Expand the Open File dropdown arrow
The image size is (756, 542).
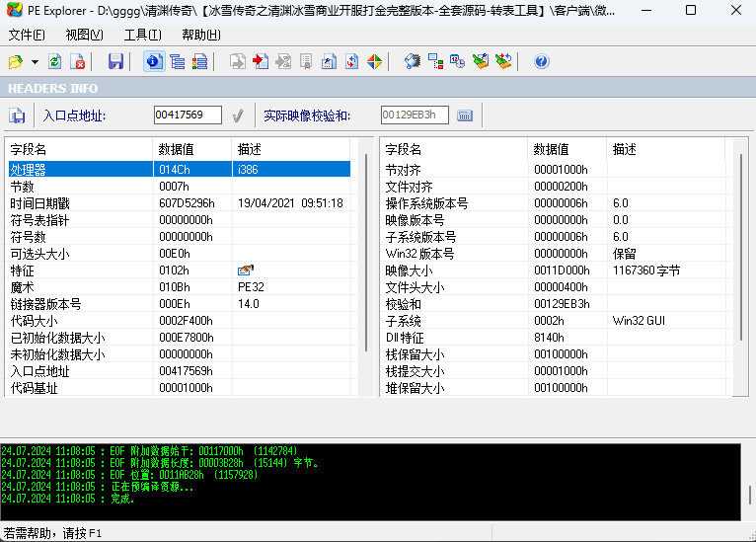pos(35,62)
